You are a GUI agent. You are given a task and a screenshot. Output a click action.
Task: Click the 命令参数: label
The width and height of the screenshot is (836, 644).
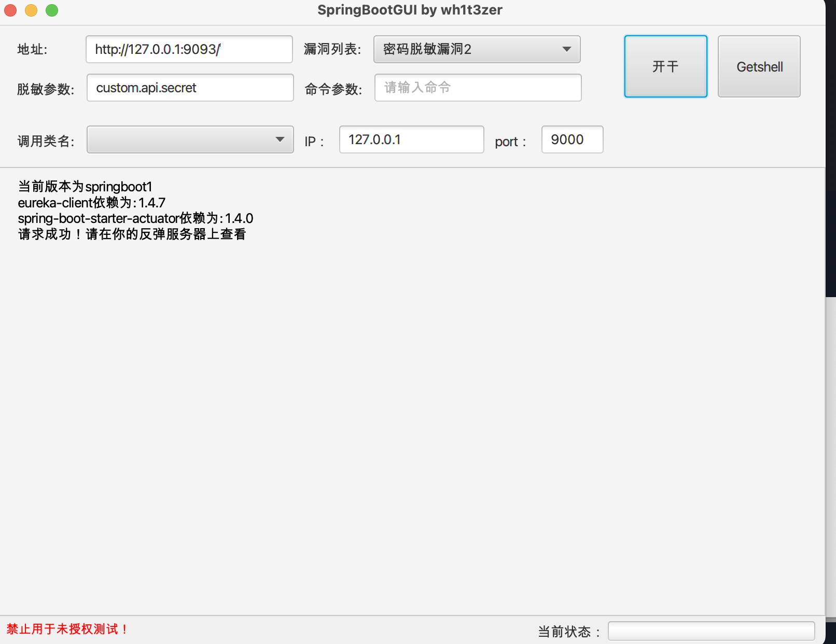[333, 89]
